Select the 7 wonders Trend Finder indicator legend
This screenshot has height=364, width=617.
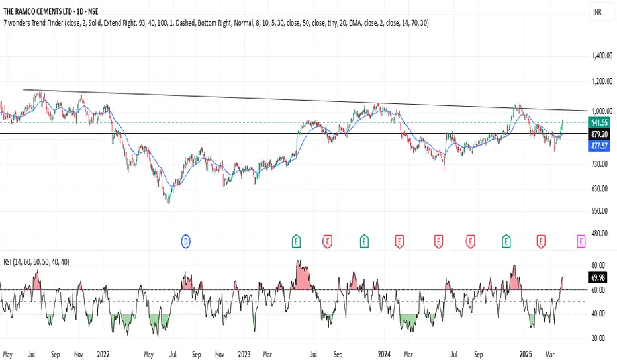[x=216, y=23]
